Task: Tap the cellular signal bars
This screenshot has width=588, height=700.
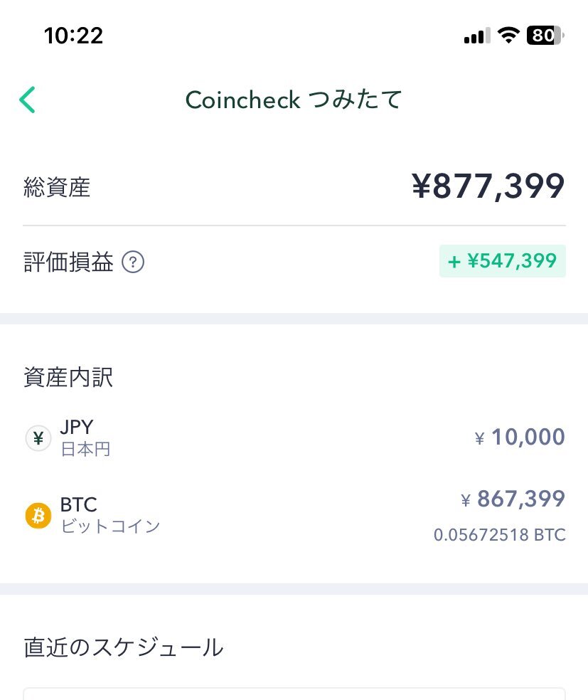Action: [477, 36]
